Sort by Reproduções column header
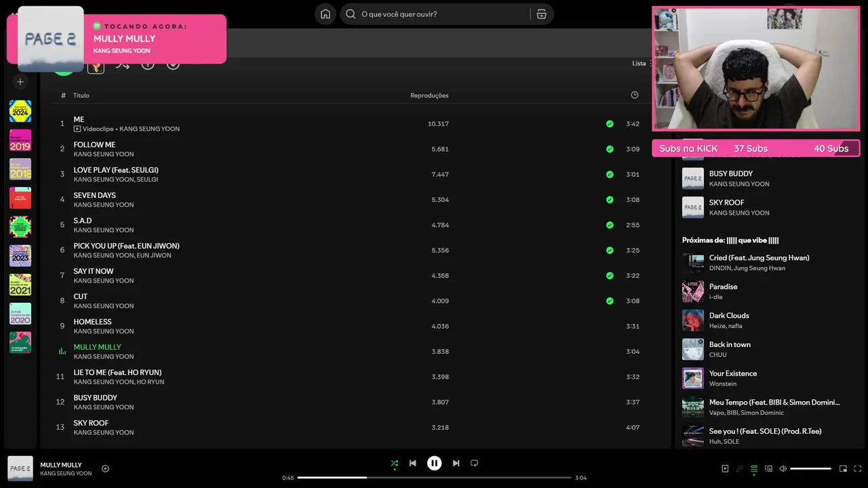 click(x=429, y=96)
